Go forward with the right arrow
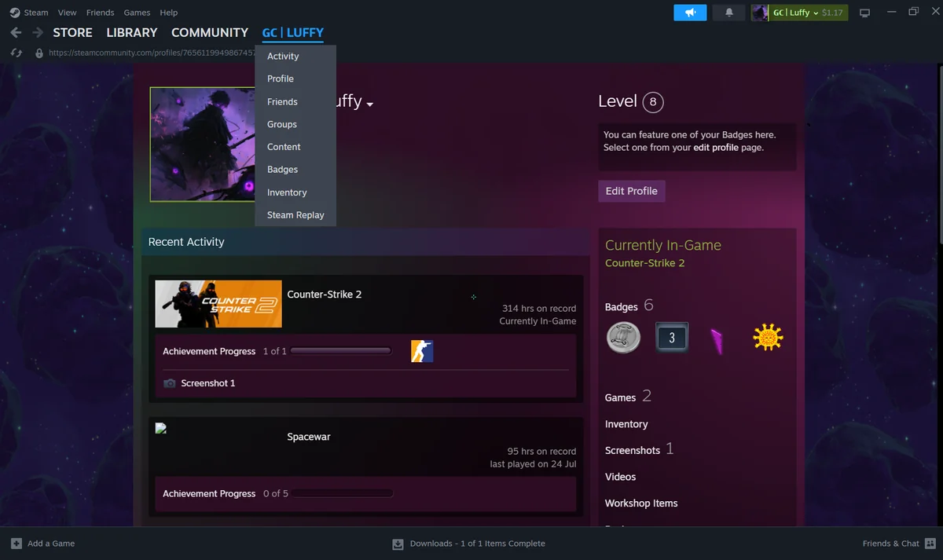The image size is (943, 560). (x=38, y=33)
